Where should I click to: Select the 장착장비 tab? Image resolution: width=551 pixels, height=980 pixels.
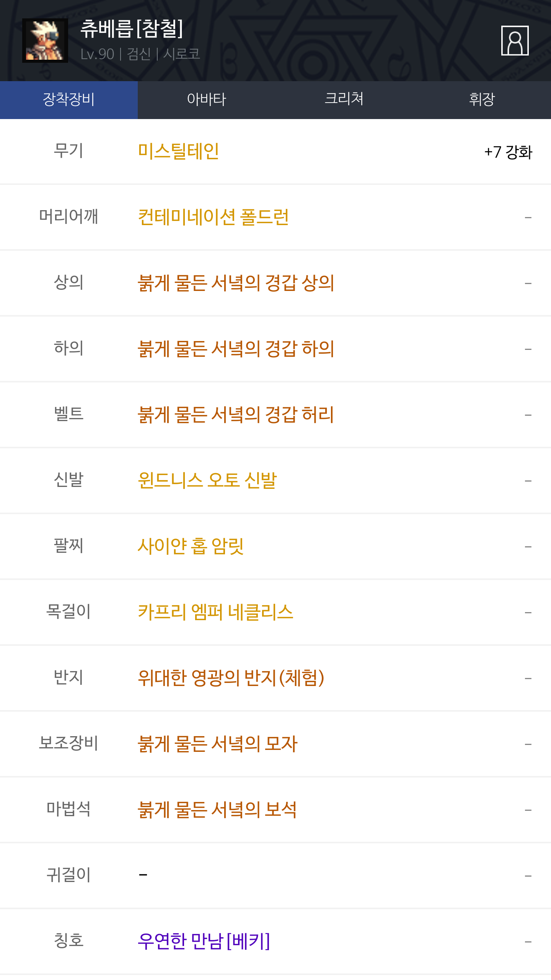pyautogui.click(x=69, y=100)
